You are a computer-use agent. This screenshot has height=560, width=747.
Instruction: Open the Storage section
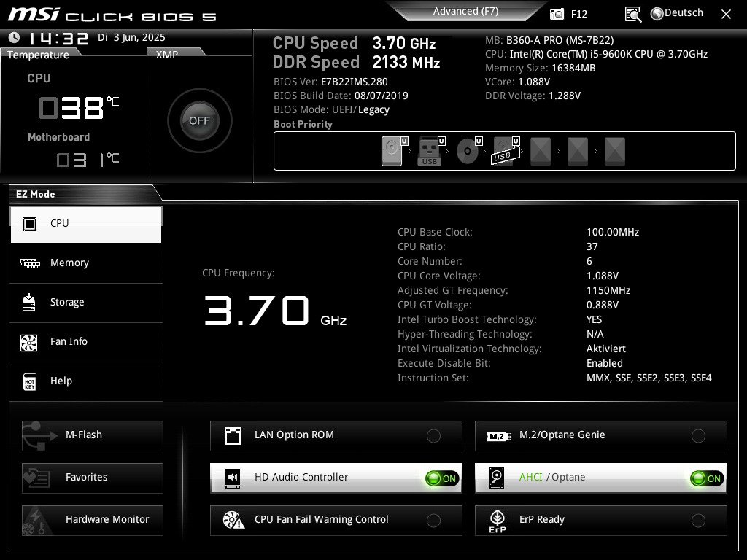tap(86, 303)
